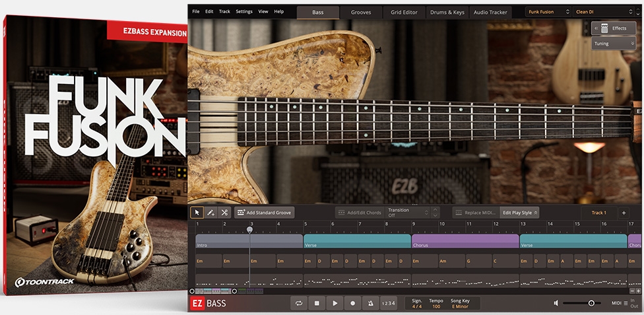Screen dimensions: 644x315
Task: Switch to the Bass tab
Action: [x=318, y=13]
